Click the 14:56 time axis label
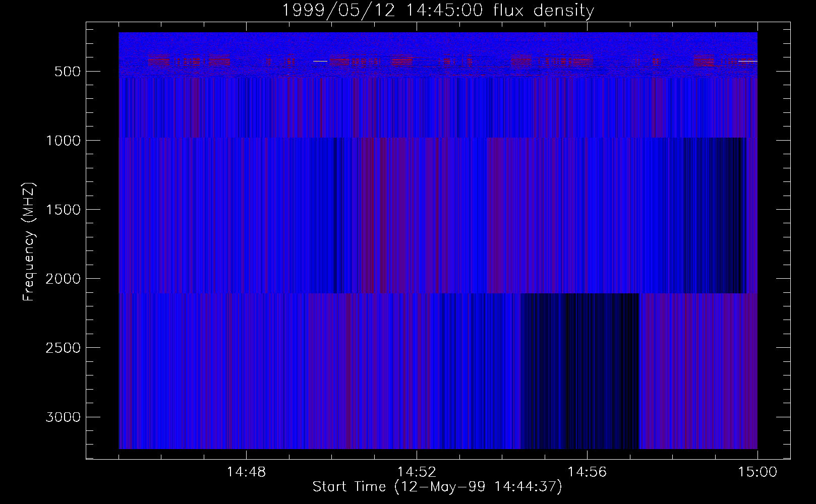 tap(587, 472)
